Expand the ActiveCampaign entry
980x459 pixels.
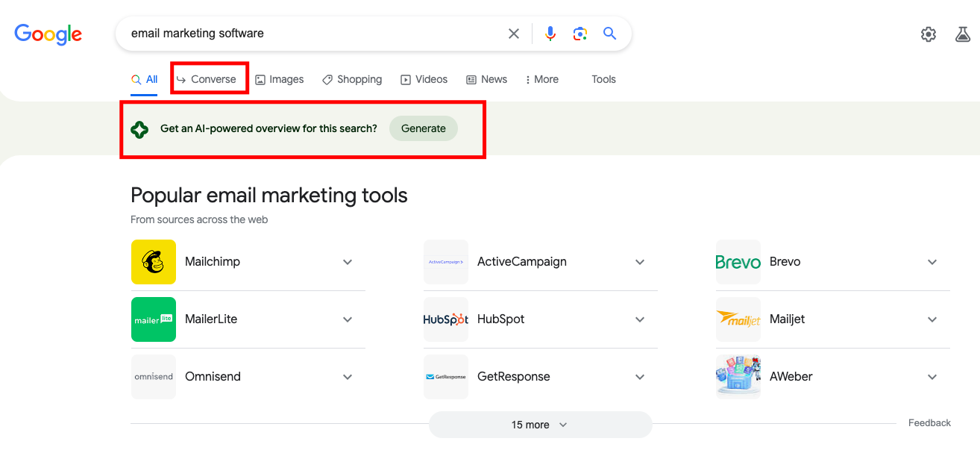point(640,262)
